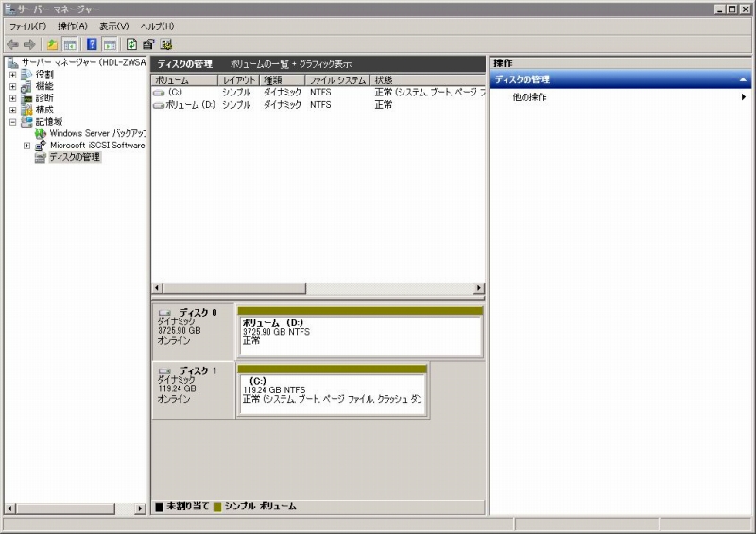Expand the 役割 tree node
The height and width of the screenshot is (534, 756).
click(13, 75)
